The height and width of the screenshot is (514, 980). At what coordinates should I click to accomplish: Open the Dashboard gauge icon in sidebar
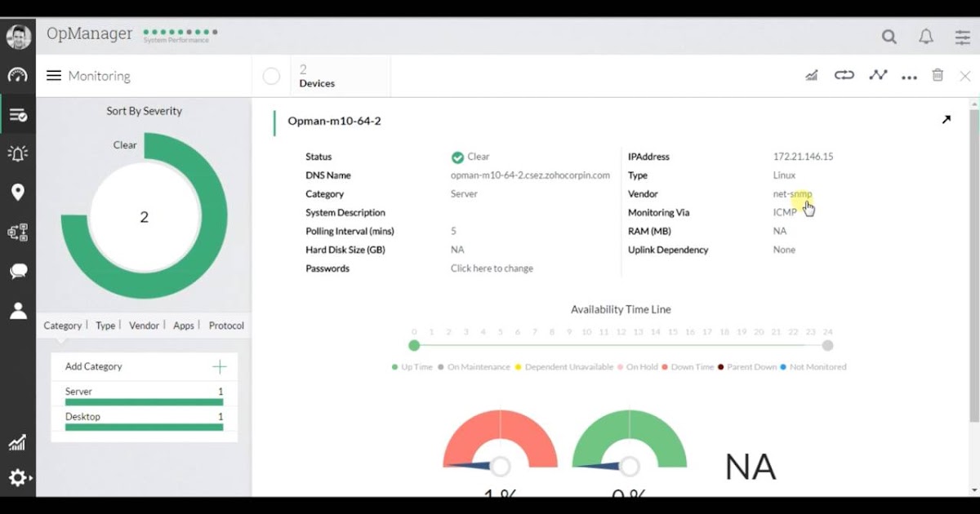click(x=18, y=76)
